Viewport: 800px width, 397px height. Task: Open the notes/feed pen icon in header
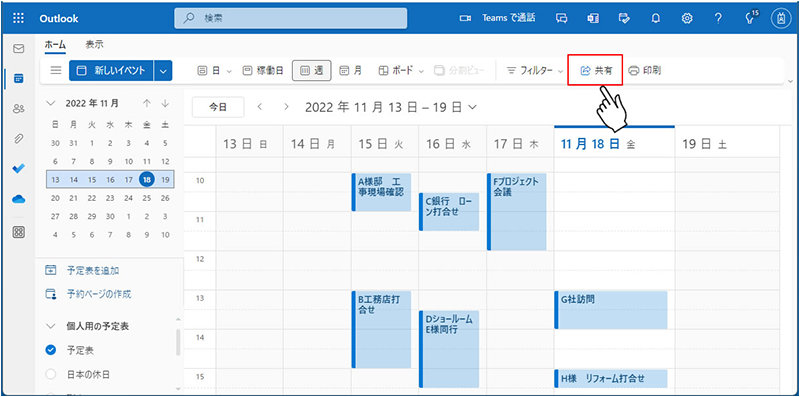point(624,18)
